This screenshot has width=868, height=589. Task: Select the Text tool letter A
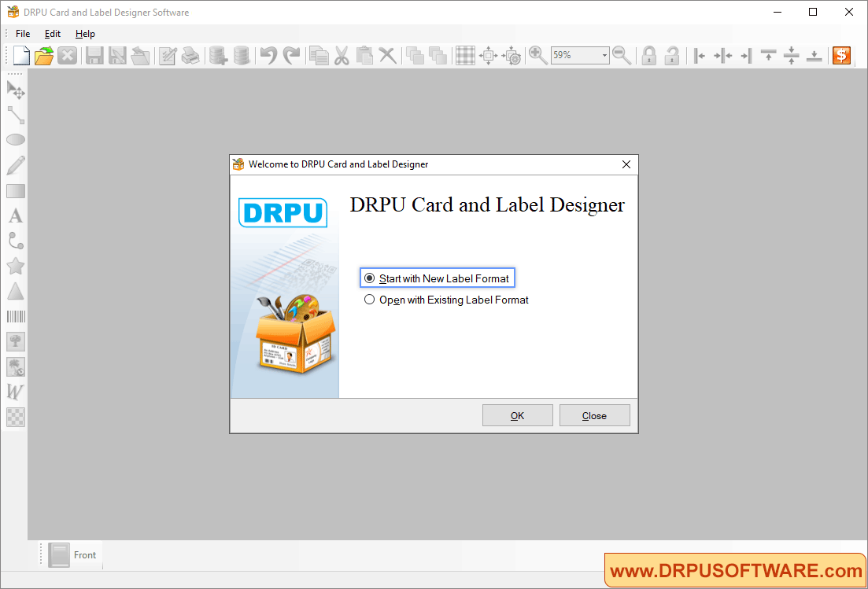[16, 215]
